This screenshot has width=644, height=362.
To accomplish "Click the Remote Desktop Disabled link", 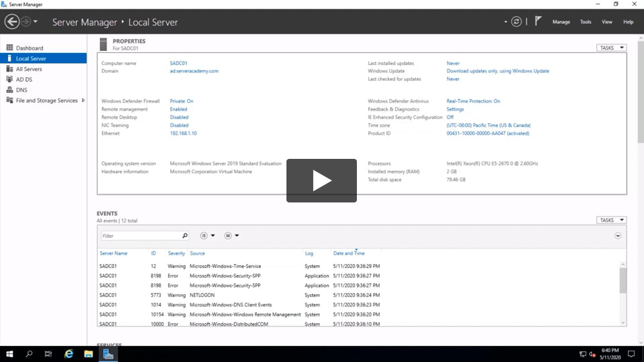I will tap(179, 117).
